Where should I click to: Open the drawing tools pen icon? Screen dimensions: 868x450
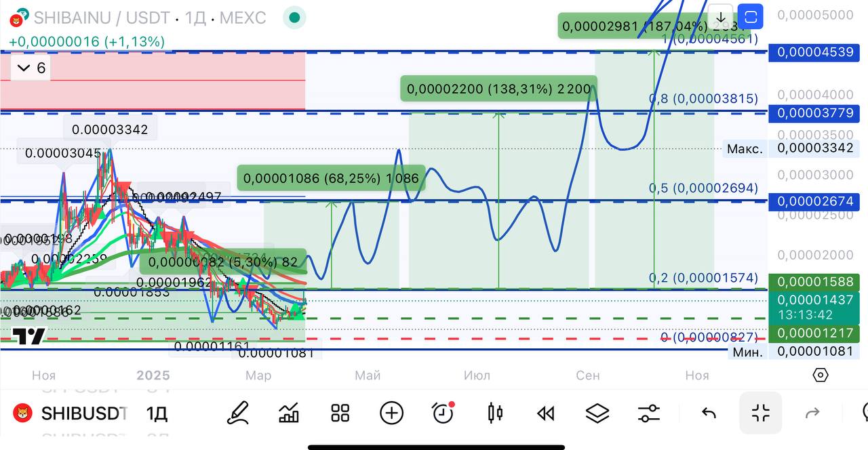238,413
